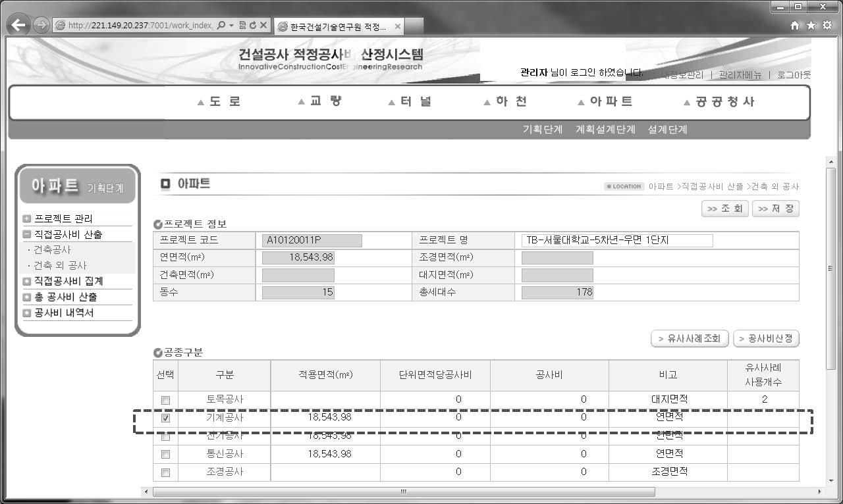Click vertical scrollbar up arrow
This screenshot has height=504, width=843.
830,163
